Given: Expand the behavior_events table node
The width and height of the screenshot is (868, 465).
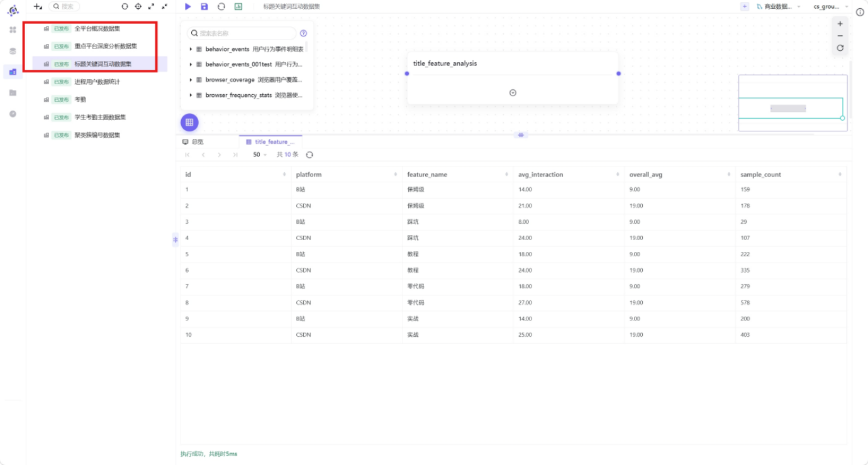Looking at the screenshot, I should (191, 49).
